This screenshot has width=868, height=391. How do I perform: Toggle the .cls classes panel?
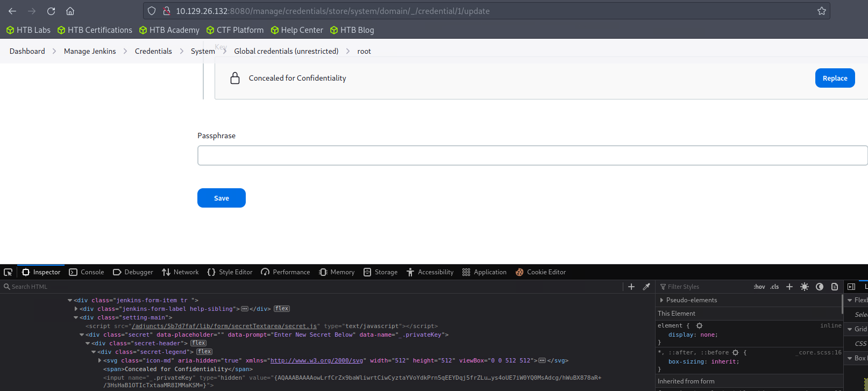click(774, 287)
